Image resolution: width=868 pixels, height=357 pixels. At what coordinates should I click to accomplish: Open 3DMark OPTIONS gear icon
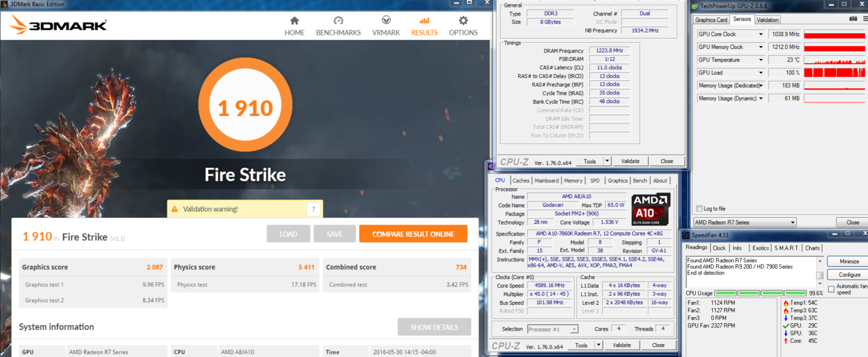coord(463,21)
